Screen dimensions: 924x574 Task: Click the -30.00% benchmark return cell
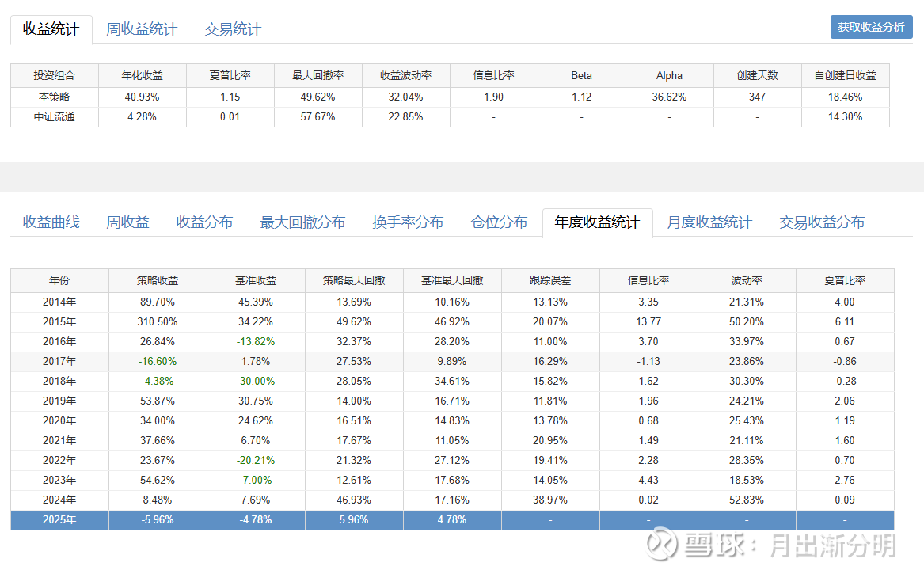[256, 382]
